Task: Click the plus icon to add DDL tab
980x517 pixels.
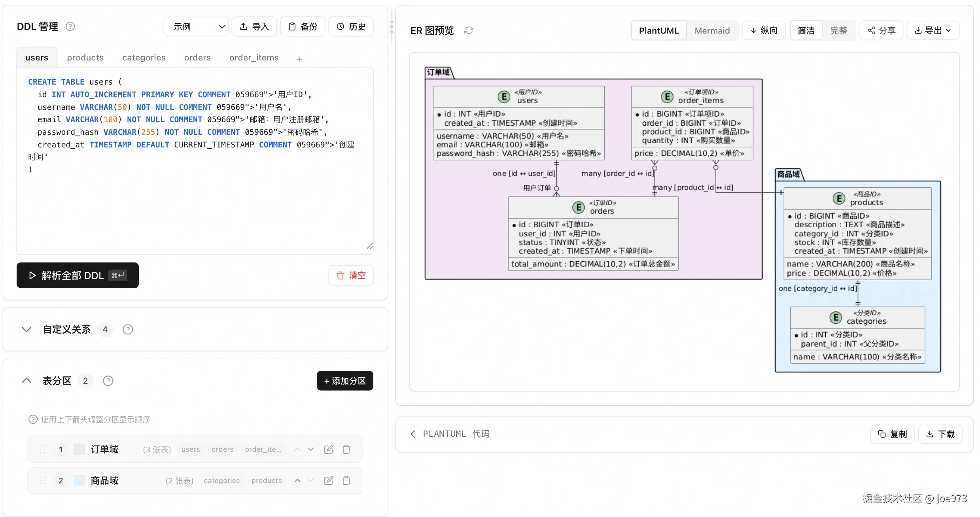Action: [299, 59]
